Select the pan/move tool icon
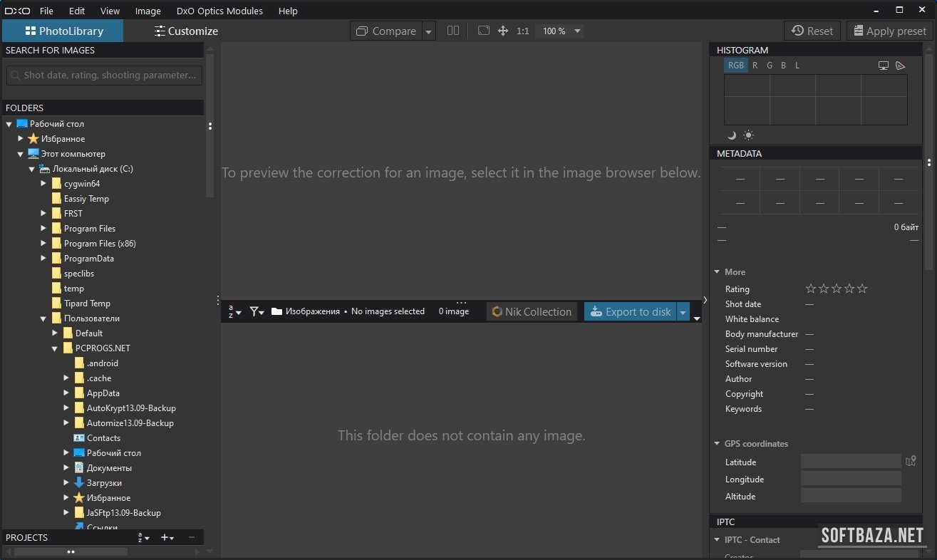 point(503,31)
